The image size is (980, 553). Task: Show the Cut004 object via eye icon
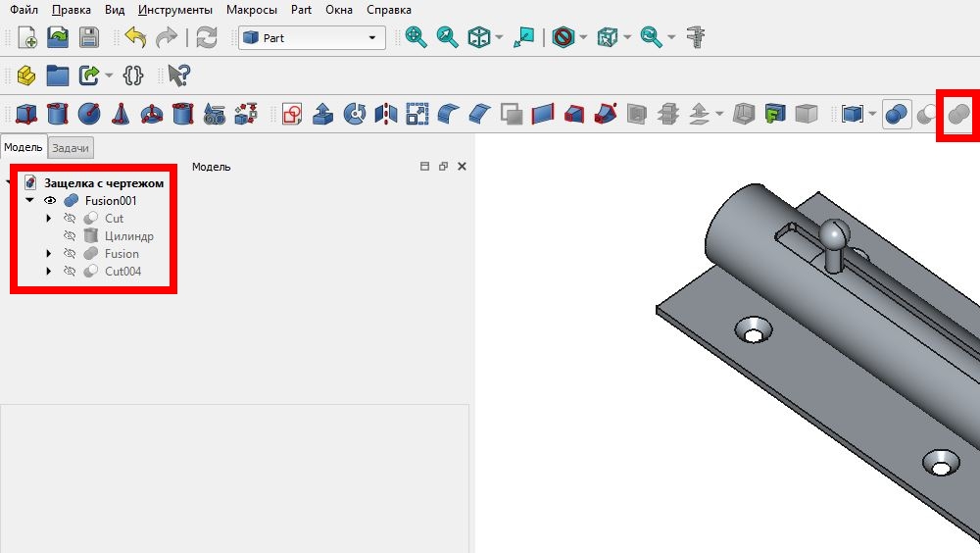click(x=70, y=271)
